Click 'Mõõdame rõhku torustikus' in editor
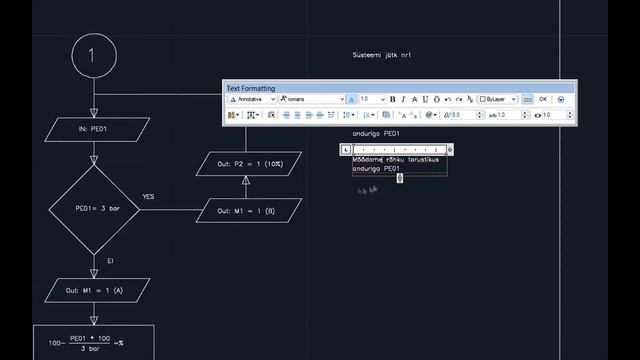The image size is (640, 360). coord(396,160)
